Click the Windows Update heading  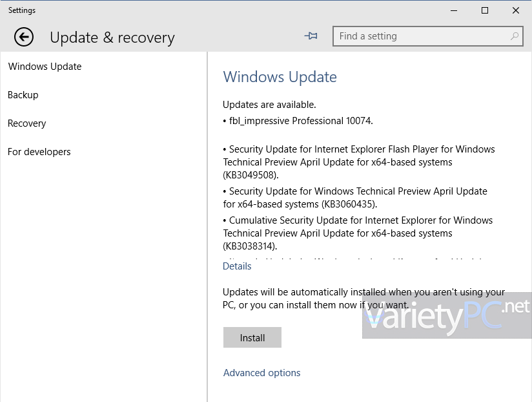coord(280,77)
